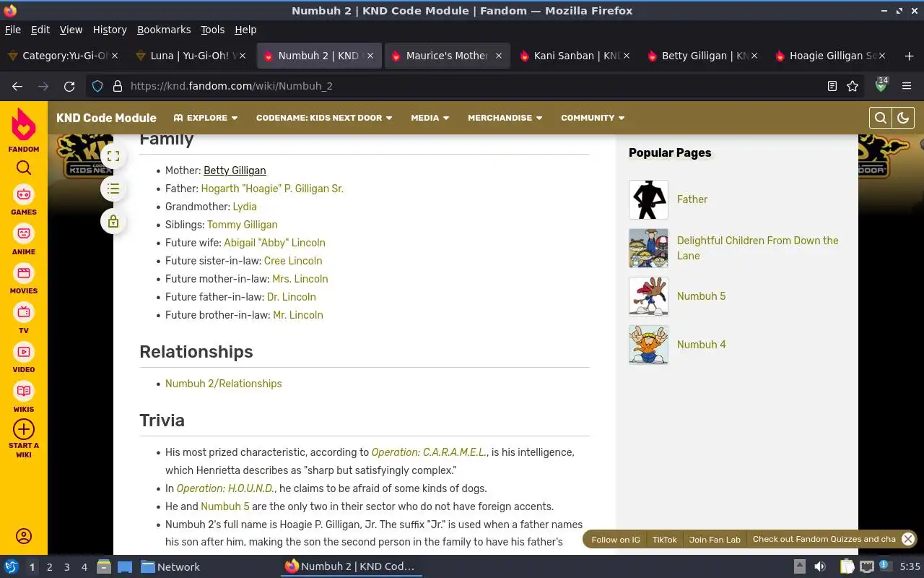Screen dimensions: 924x578
Task: Expand the Merchandise dropdown menu
Action: point(505,118)
